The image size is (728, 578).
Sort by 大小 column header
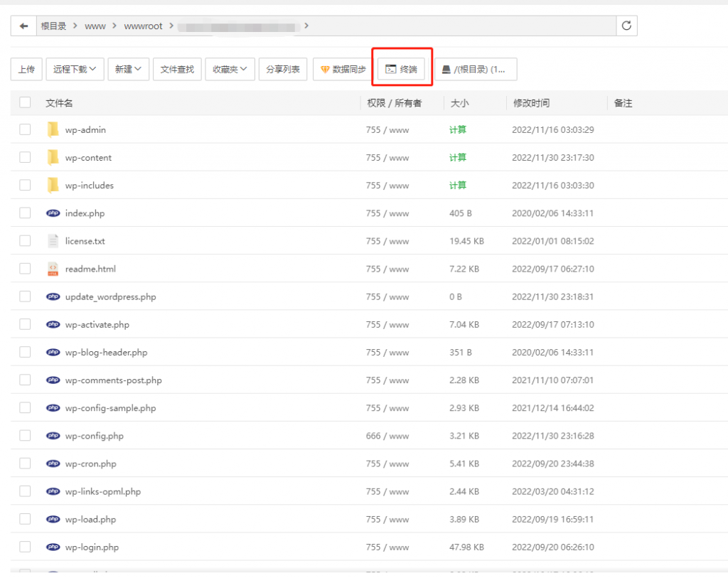click(x=460, y=103)
